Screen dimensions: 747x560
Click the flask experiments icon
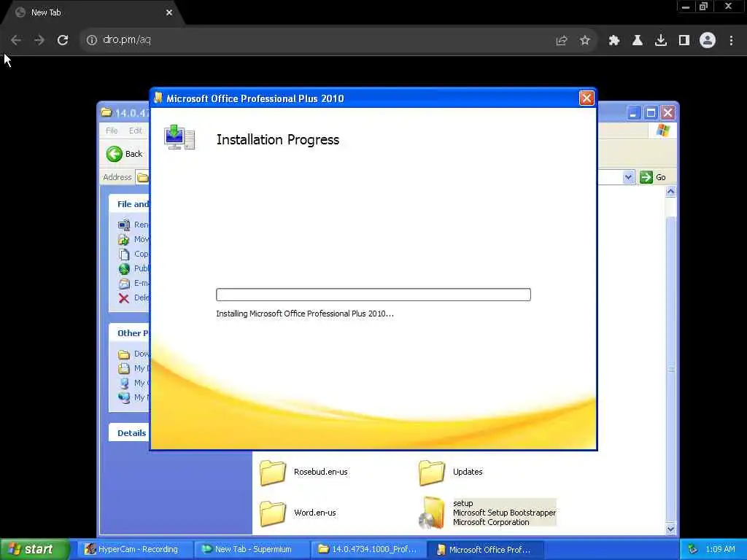tap(637, 41)
